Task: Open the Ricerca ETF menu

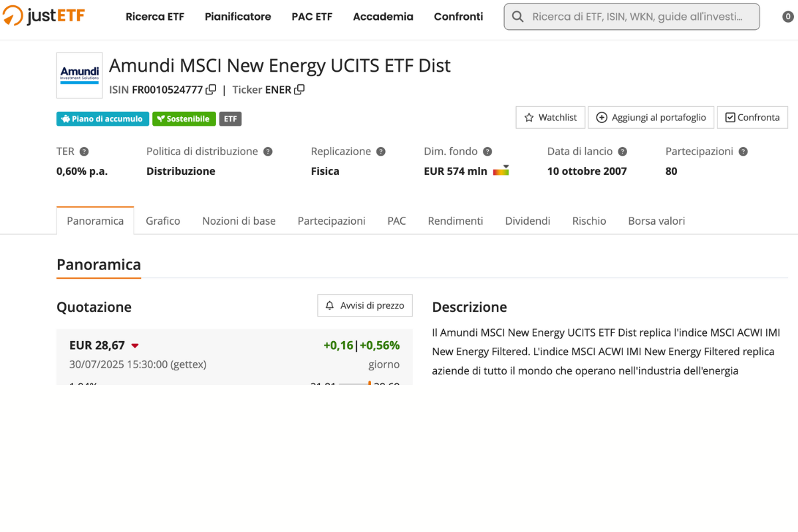Action: coord(155,17)
